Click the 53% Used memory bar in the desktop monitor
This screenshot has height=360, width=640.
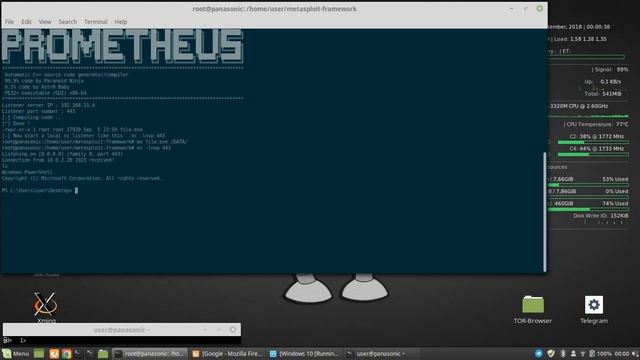pyautogui.click(x=588, y=185)
